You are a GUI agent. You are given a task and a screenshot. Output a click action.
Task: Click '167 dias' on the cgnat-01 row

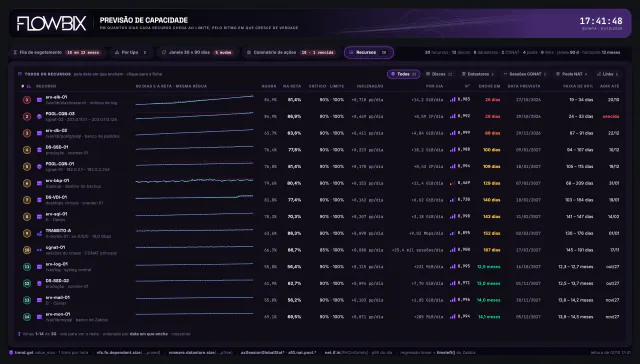click(491, 250)
